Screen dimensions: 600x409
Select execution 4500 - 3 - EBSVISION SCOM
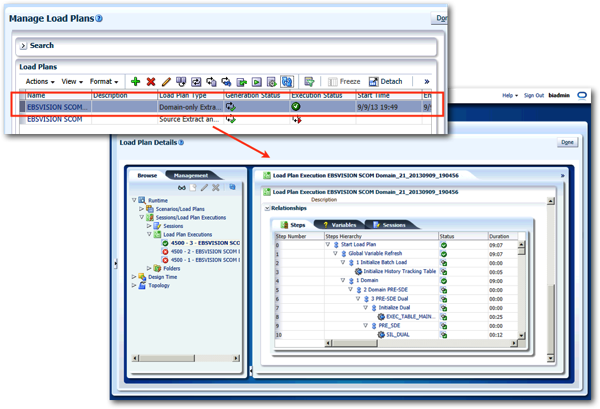[x=205, y=243]
